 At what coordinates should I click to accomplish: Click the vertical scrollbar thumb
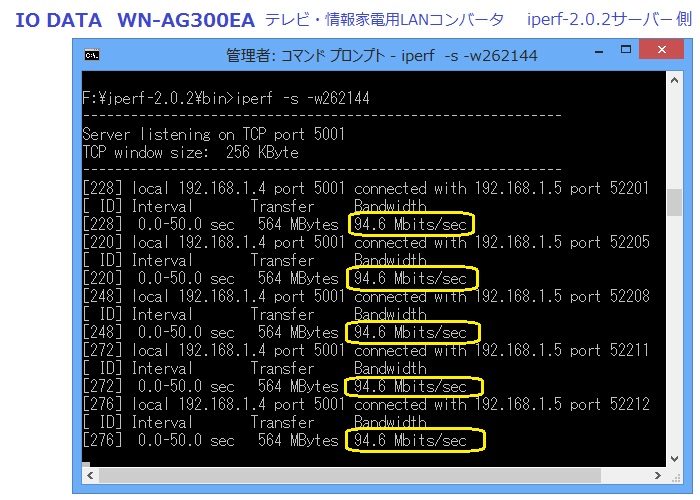click(675, 202)
